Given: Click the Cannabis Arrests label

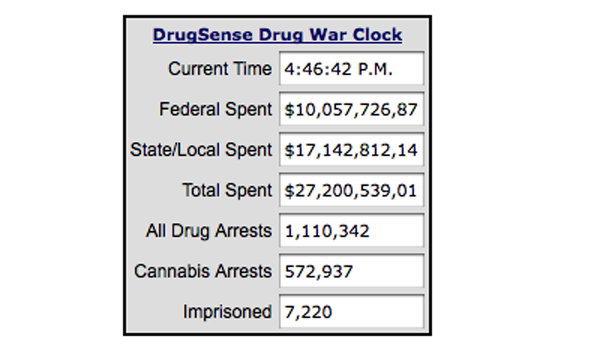Looking at the screenshot, I should tap(203, 271).
